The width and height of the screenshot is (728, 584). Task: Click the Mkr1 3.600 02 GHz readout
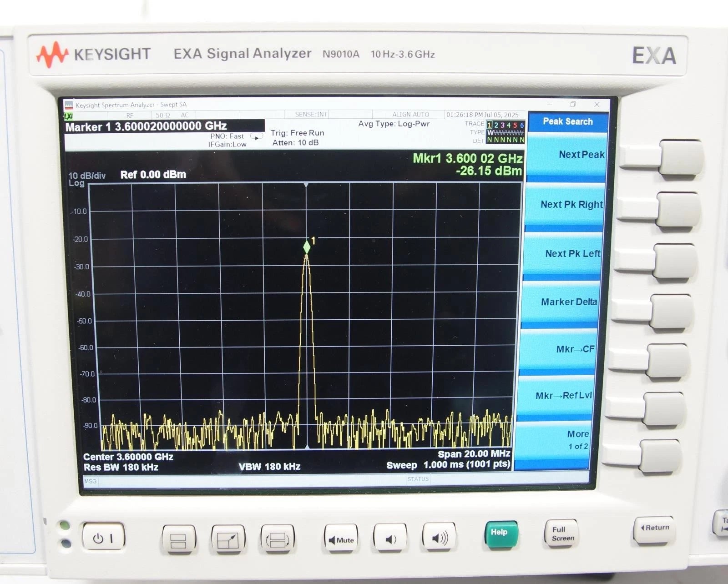pyautogui.click(x=468, y=158)
